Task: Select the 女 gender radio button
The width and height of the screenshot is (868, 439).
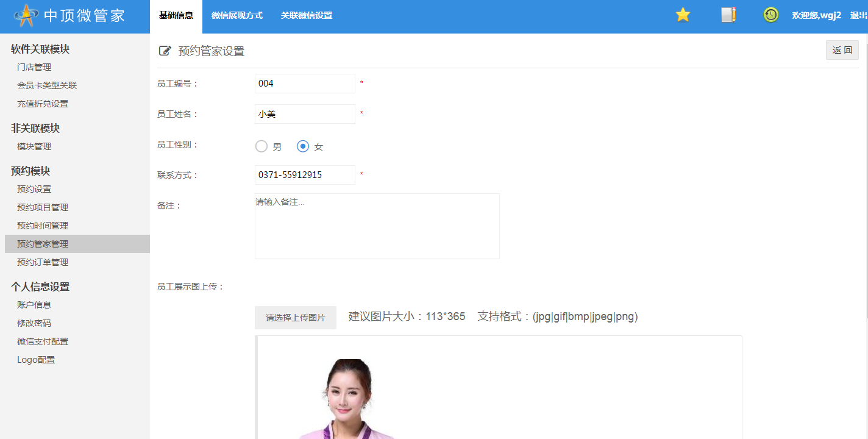Action: coord(303,146)
